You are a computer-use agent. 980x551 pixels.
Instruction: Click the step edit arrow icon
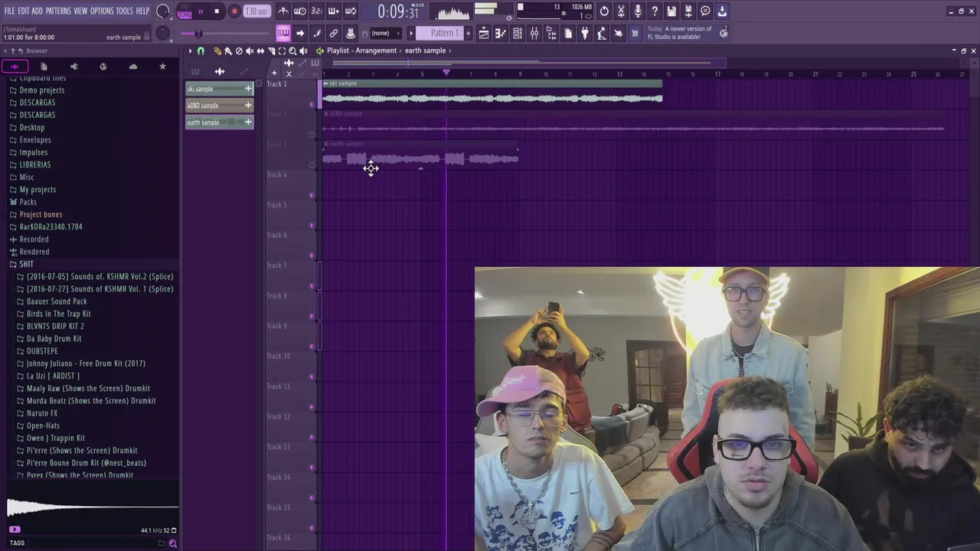tap(300, 33)
